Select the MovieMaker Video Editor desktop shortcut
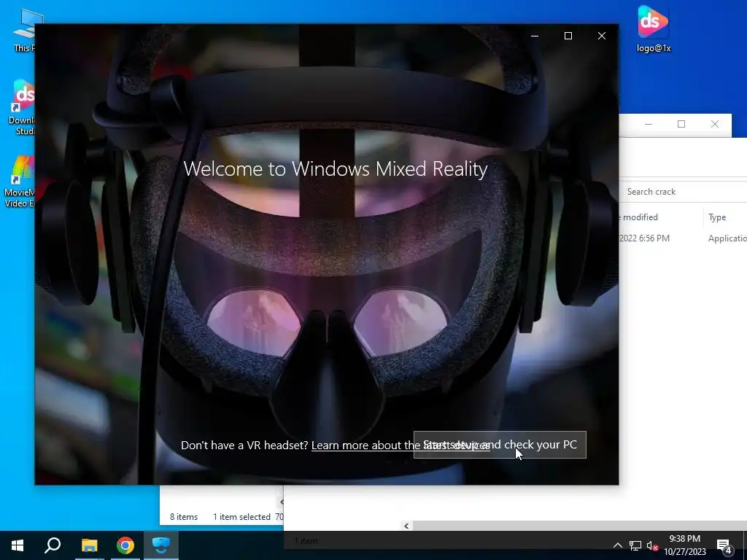Screen dimensions: 747x560 20,182
